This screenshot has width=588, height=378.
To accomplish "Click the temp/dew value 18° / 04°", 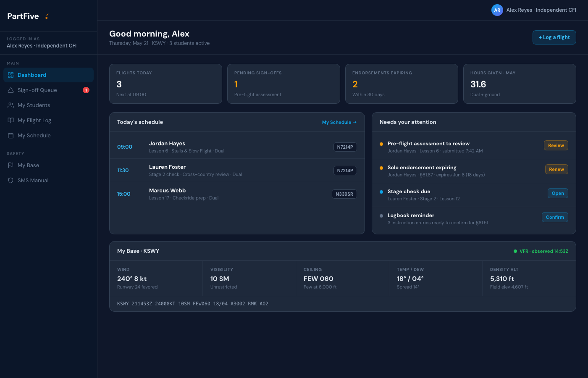I will coord(410,279).
